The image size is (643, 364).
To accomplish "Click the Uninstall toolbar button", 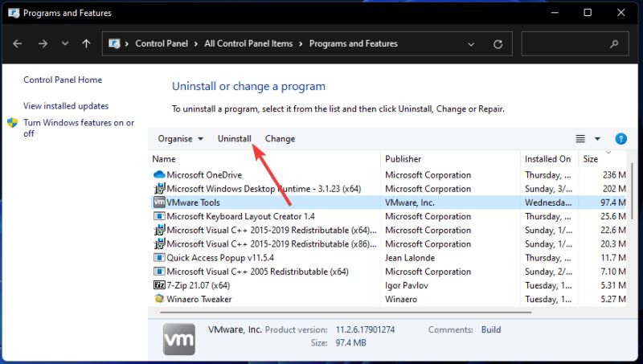I will [234, 139].
